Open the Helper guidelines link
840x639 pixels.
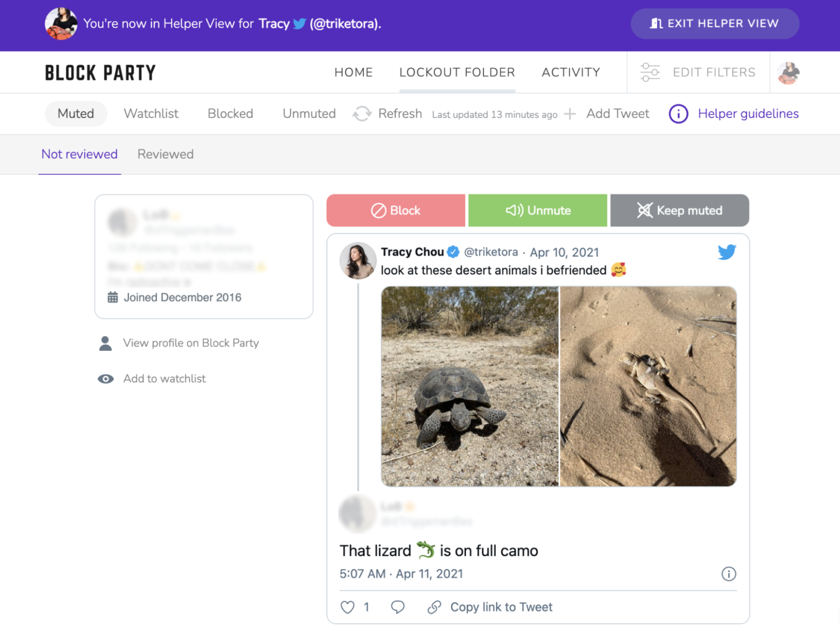748,113
